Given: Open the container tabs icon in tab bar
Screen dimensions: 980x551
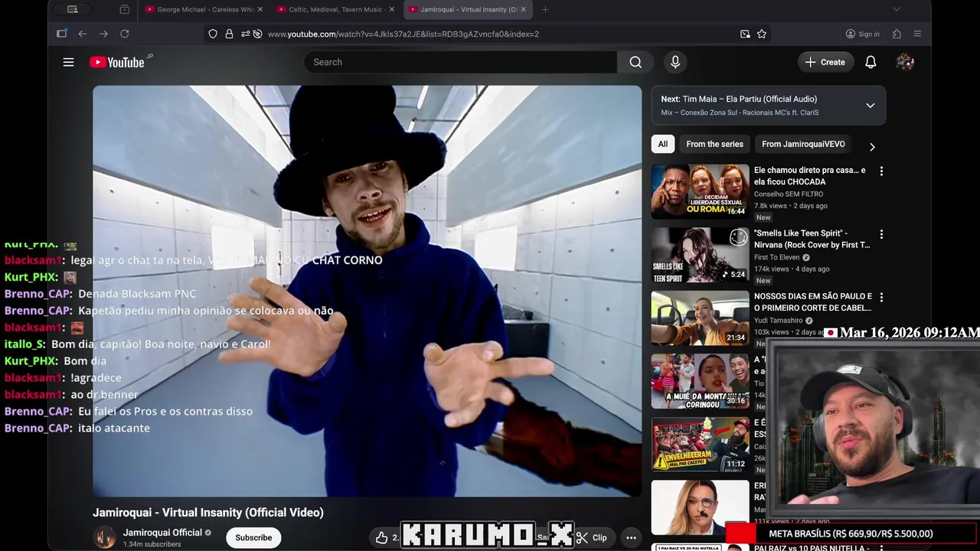Looking at the screenshot, I should (x=125, y=9).
